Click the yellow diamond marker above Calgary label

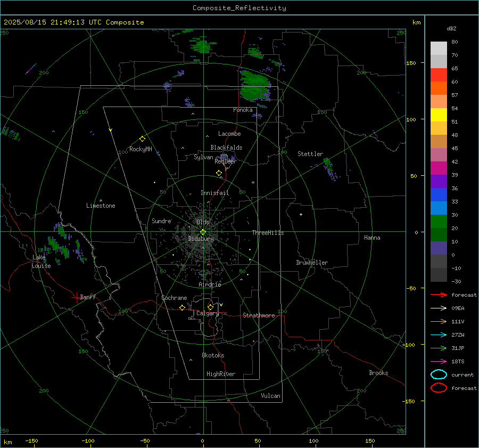[210, 307]
